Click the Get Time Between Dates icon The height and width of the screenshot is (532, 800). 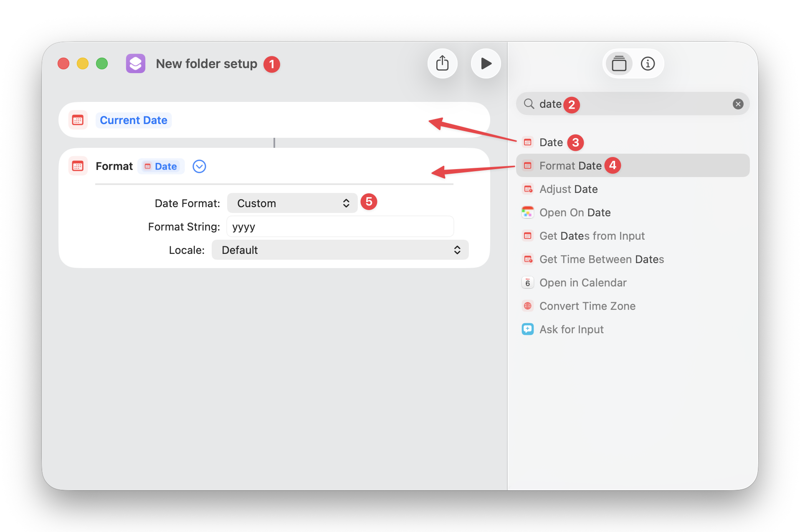point(527,259)
